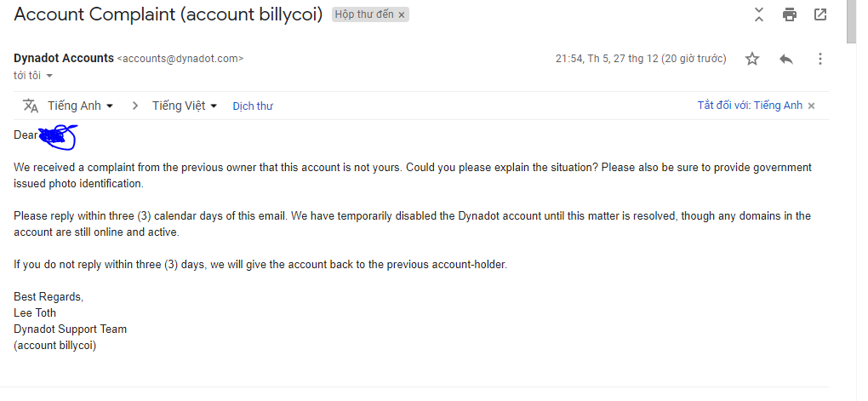
Task: Click the translate icon
Action: [31, 106]
